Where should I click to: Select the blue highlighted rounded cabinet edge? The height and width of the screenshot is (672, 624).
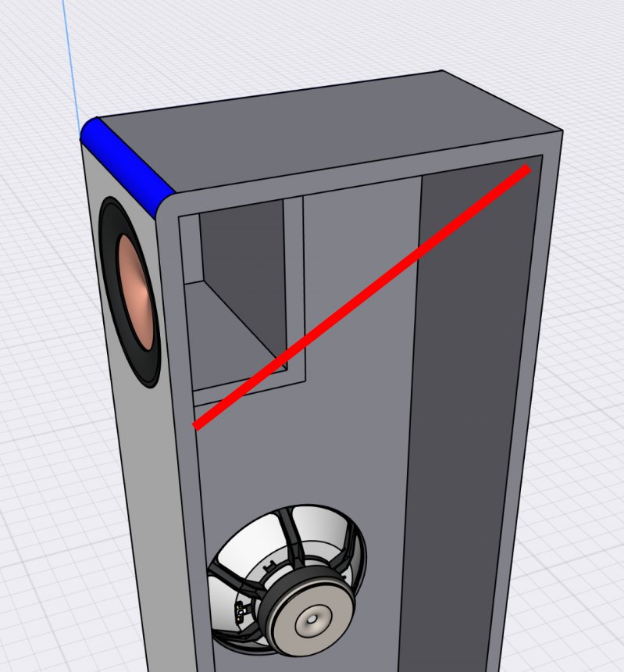click(127, 167)
